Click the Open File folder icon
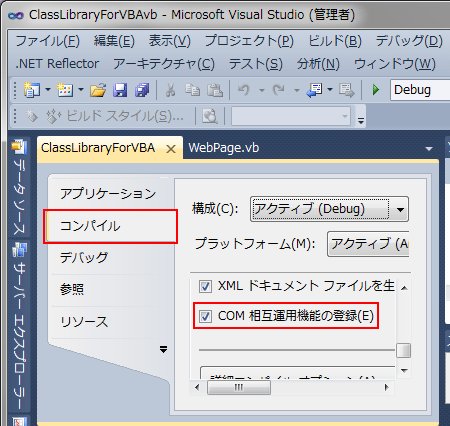This screenshot has height=426, width=450. (98, 90)
